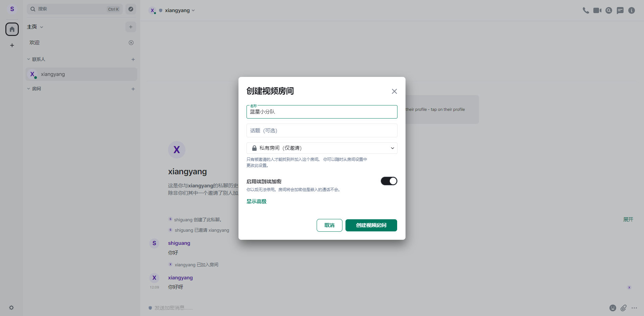Open the emoji picker in composer
Image resolution: width=644 pixels, height=316 pixels.
613,308
